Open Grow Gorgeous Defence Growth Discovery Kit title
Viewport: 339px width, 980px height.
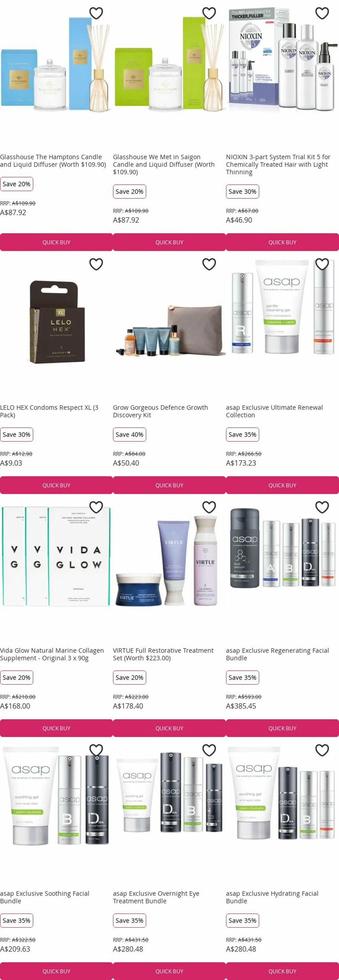pos(161,411)
